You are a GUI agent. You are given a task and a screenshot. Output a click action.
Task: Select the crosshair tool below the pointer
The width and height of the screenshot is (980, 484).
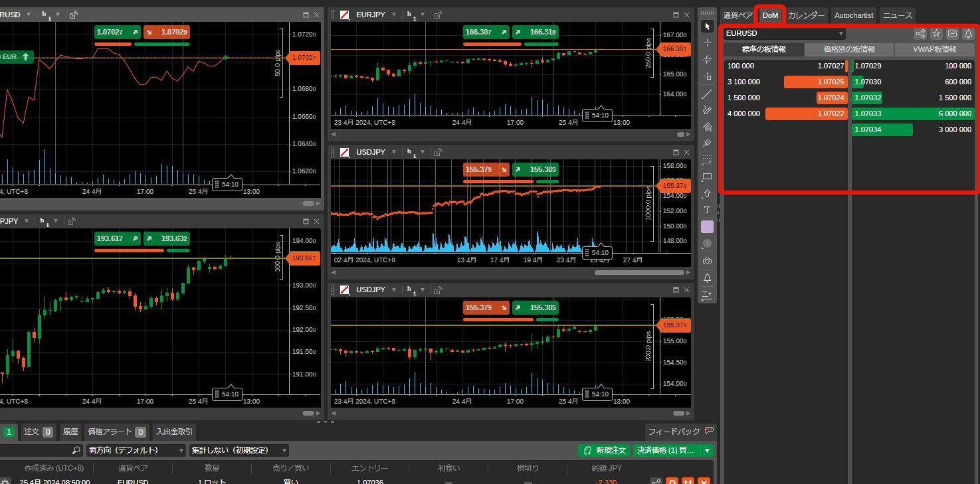[707, 42]
